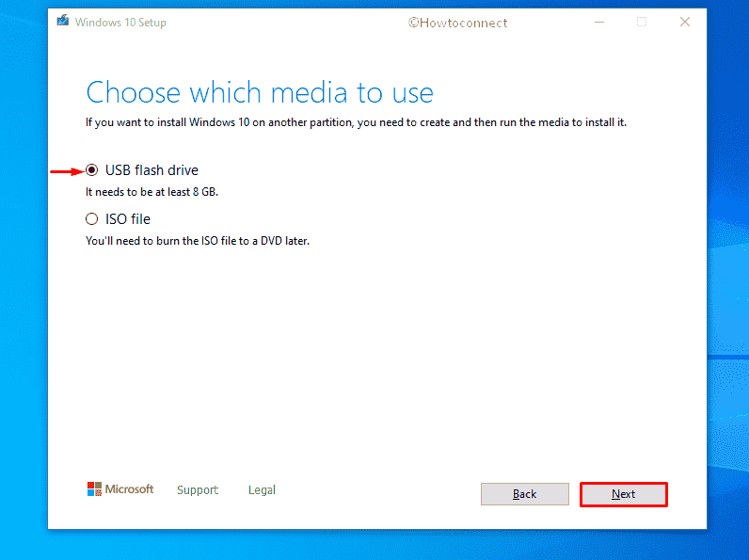The width and height of the screenshot is (749, 560).
Task: Choose the ISO file radio option
Action: pyautogui.click(x=91, y=219)
